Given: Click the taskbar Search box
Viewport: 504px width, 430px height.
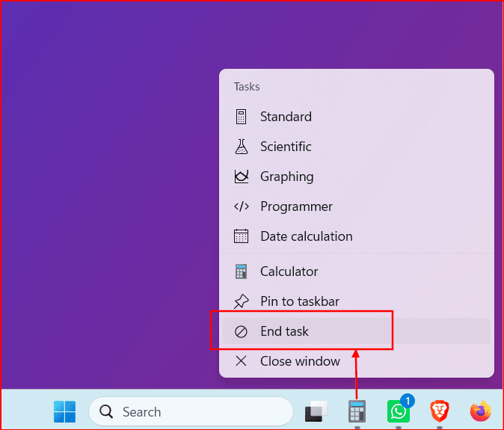Looking at the screenshot, I should tap(191, 412).
